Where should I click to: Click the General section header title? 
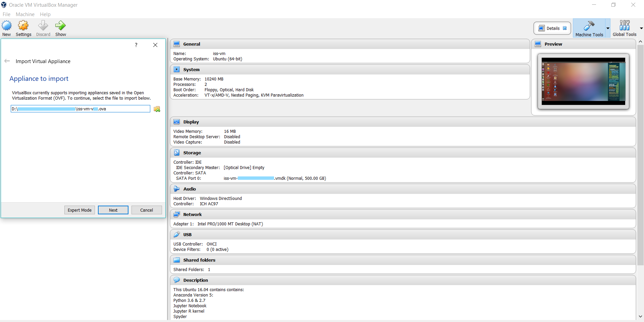click(x=192, y=44)
